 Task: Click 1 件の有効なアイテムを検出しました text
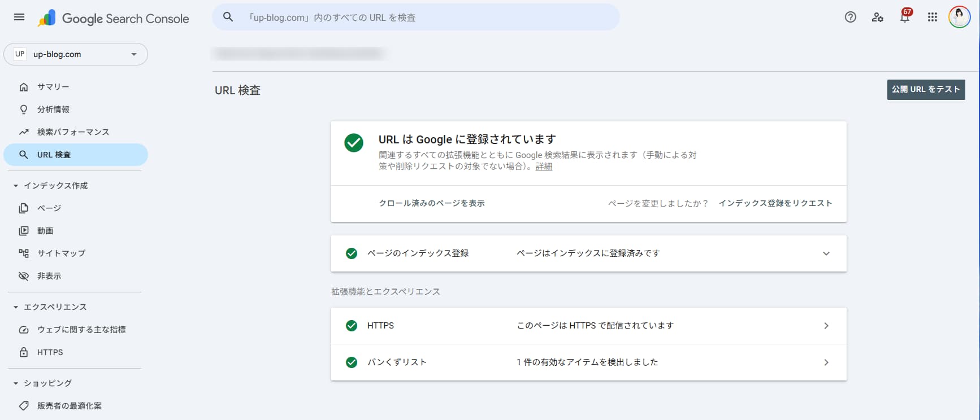click(587, 362)
